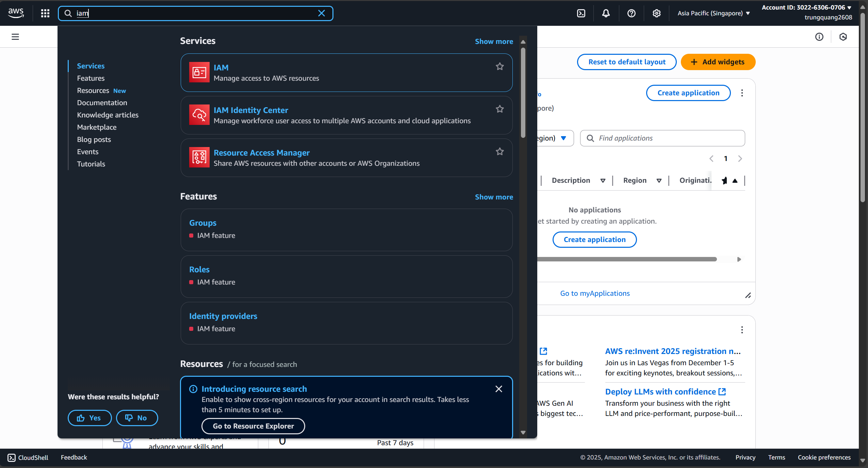
Task: Open the services grid menu
Action: (x=45, y=13)
